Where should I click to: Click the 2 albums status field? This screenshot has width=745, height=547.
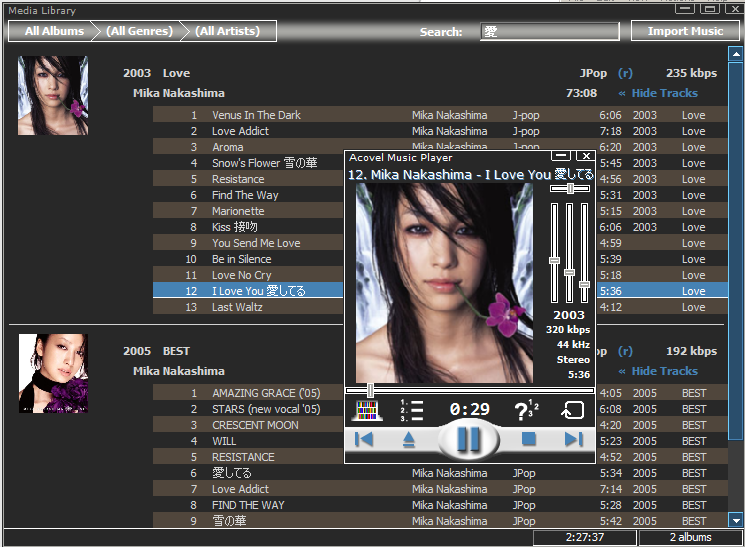point(690,537)
